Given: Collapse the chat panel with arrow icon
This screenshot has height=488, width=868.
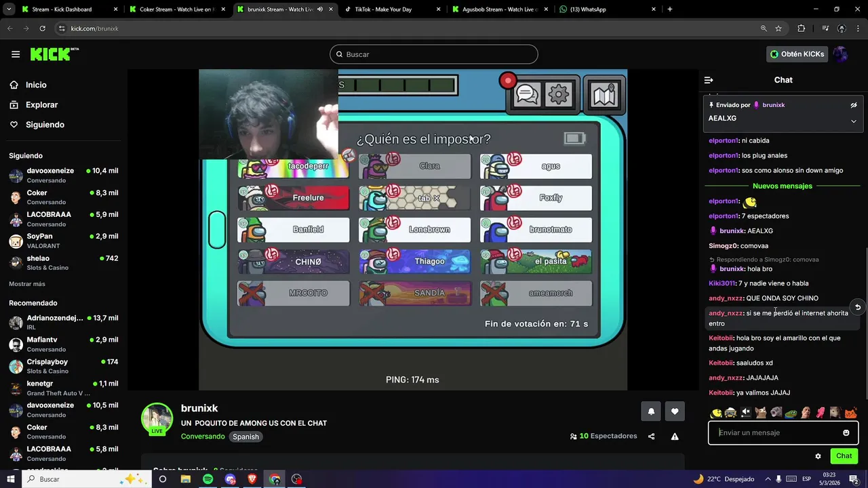Looking at the screenshot, I should (x=709, y=80).
